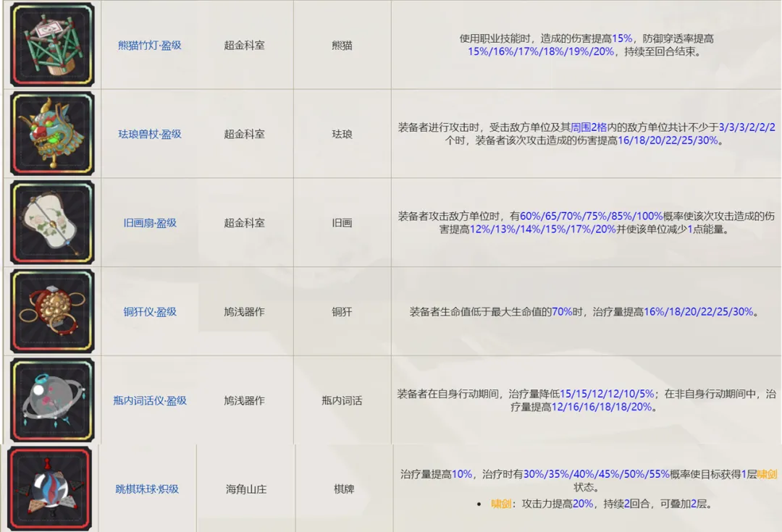Click the 棋牌 category cell

(344, 489)
